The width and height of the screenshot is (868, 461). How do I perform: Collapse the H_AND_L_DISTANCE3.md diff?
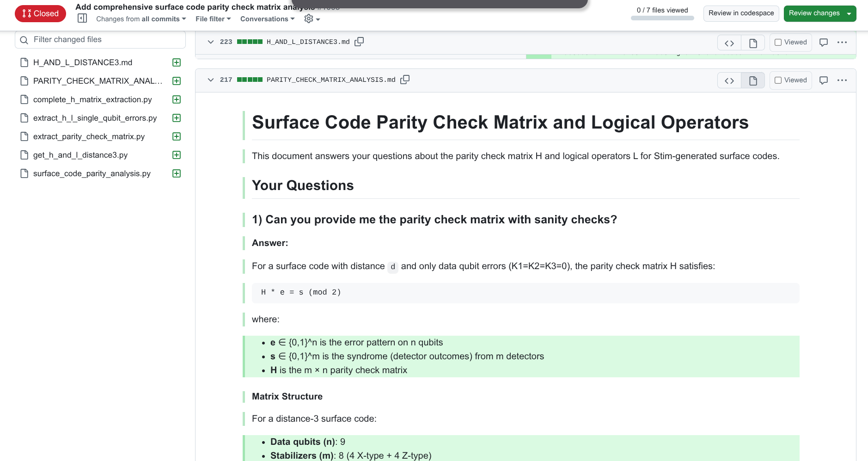[211, 42]
